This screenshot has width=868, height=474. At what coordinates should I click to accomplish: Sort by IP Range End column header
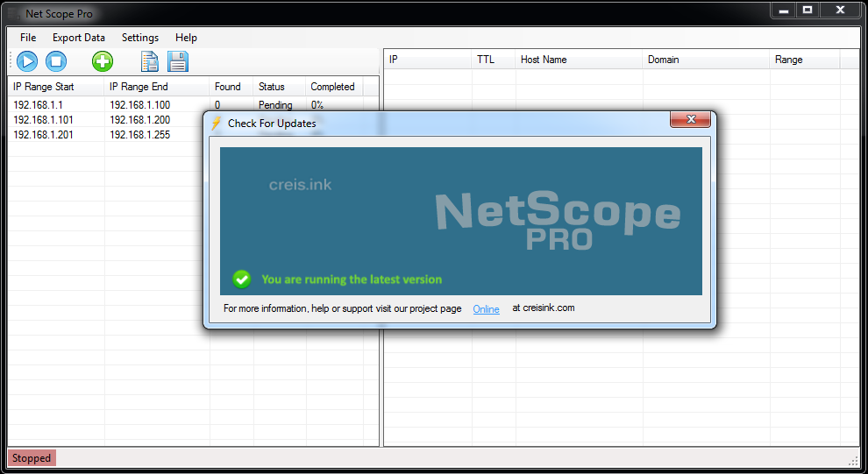[157, 87]
